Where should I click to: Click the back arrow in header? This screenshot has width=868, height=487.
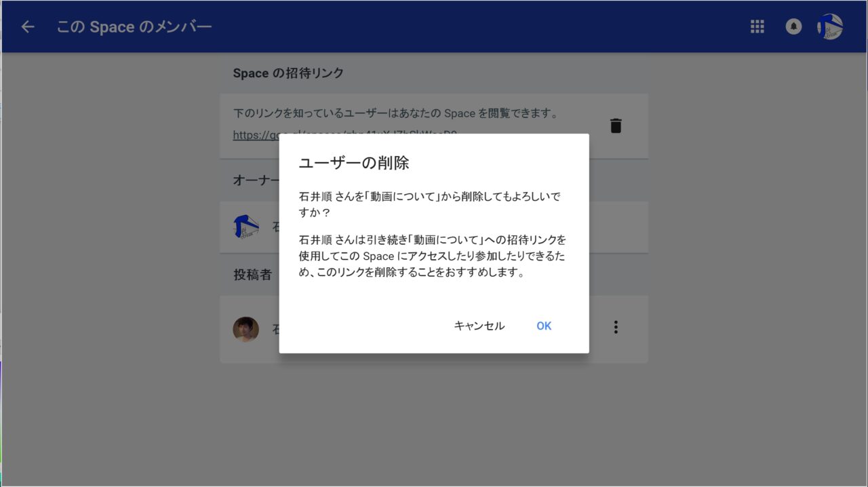click(x=28, y=27)
